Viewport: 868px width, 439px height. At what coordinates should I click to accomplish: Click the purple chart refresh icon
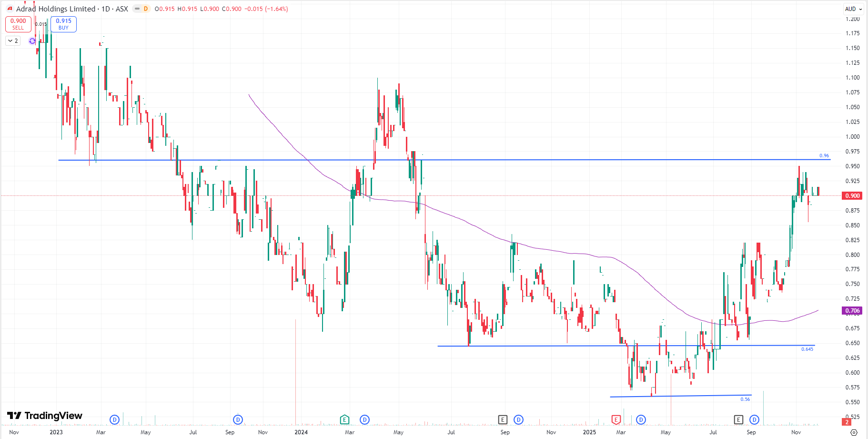click(32, 41)
